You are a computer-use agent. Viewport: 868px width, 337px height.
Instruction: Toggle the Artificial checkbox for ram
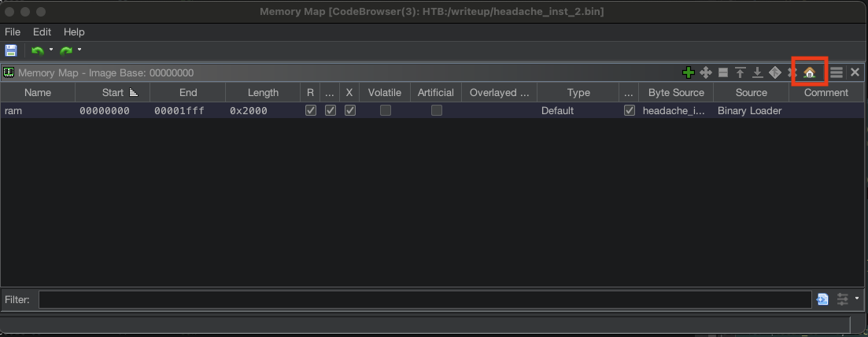pyautogui.click(x=436, y=110)
